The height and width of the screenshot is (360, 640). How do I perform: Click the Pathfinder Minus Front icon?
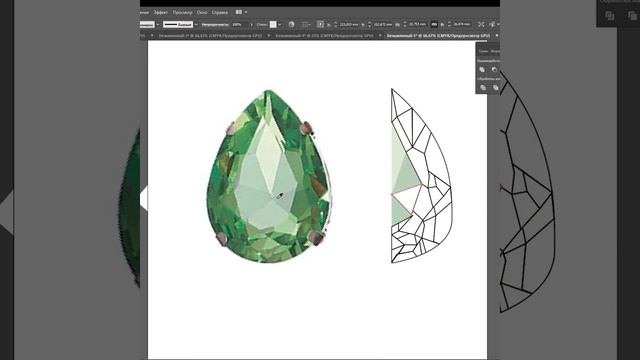click(x=494, y=70)
